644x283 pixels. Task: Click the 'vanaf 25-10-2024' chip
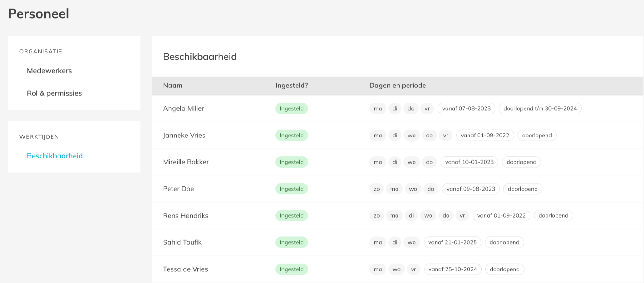(452, 269)
